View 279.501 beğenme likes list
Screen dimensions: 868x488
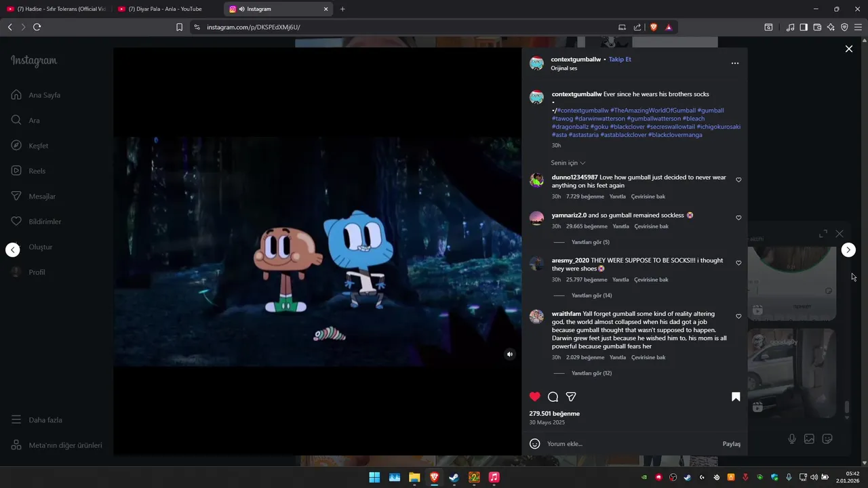[x=555, y=413]
